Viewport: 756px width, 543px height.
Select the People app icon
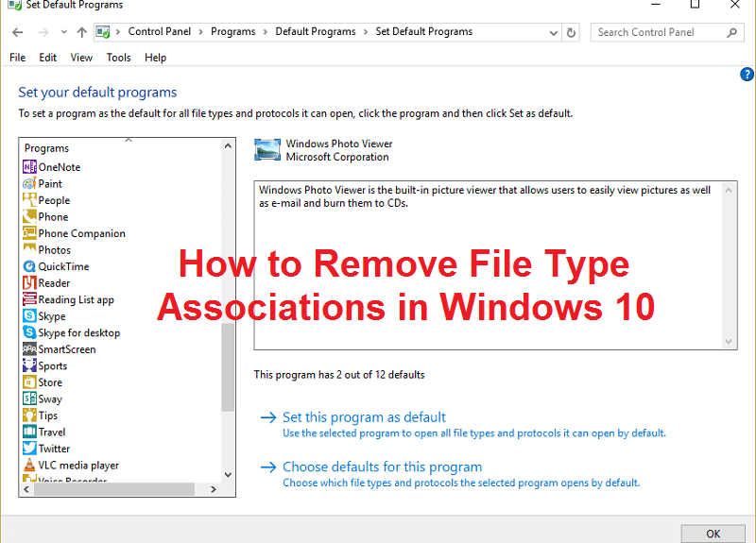click(29, 200)
